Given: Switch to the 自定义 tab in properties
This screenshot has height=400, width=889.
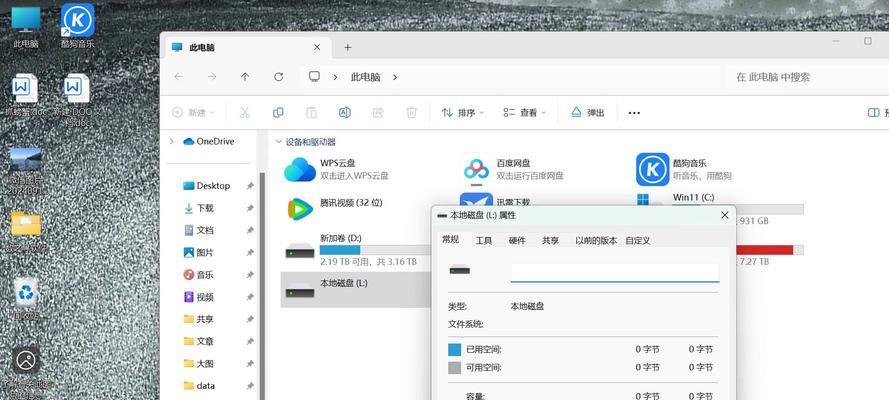Looking at the screenshot, I should [x=637, y=240].
